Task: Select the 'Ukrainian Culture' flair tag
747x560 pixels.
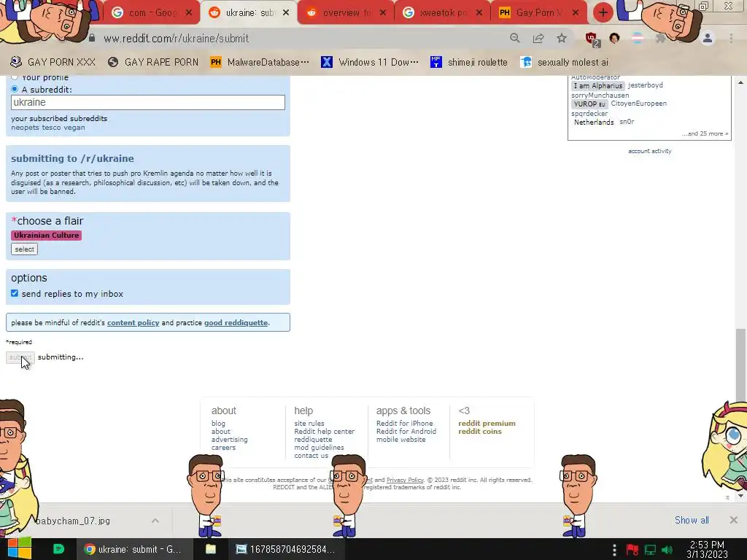Action: point(46,236)
